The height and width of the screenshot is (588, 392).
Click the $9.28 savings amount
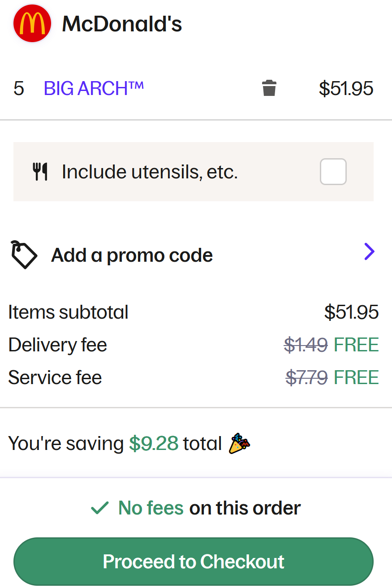coord(154,444)
